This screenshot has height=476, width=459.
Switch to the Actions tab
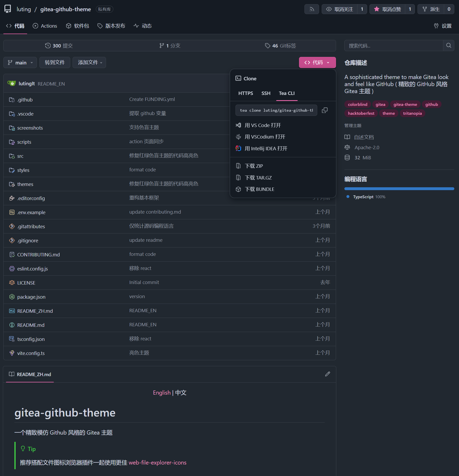coord(45,26)
